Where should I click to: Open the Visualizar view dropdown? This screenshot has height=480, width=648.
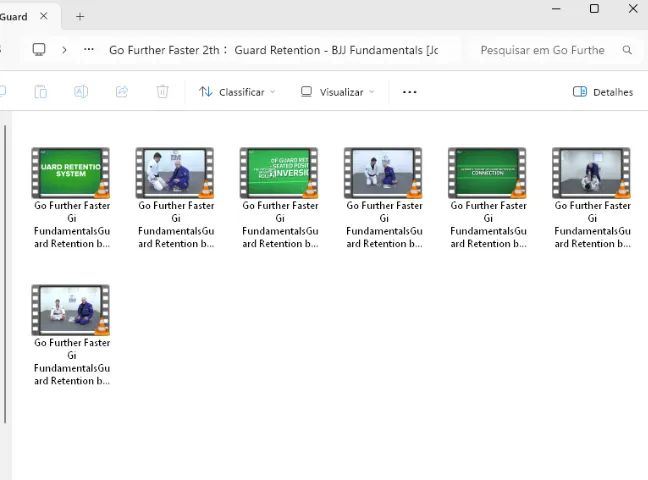pos(338,92)
